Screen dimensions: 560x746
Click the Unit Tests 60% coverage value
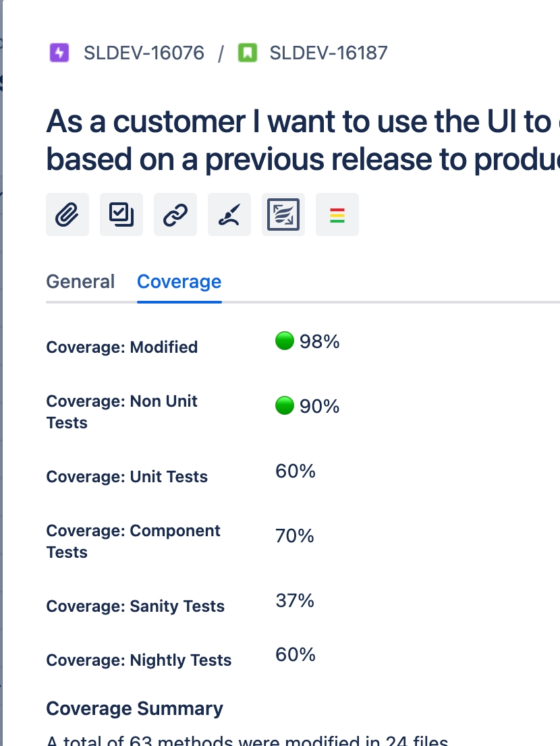pos(296,471)
